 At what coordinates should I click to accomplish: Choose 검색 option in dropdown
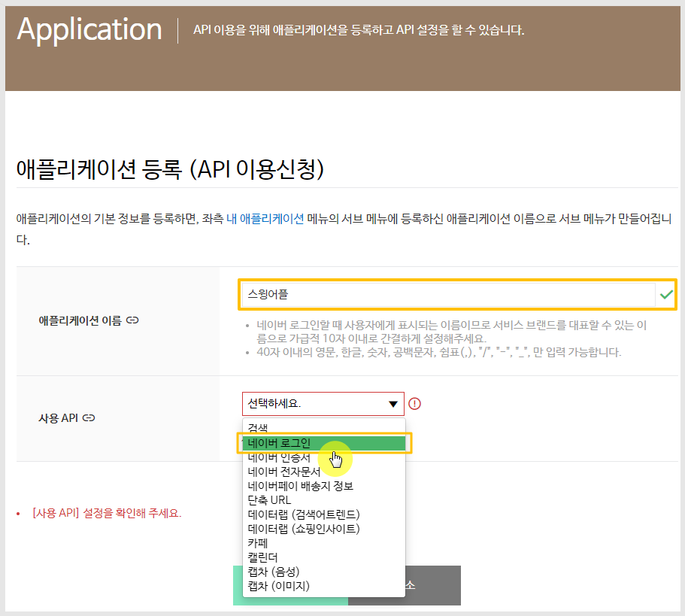pyautogui.click(x=324, y=427)
